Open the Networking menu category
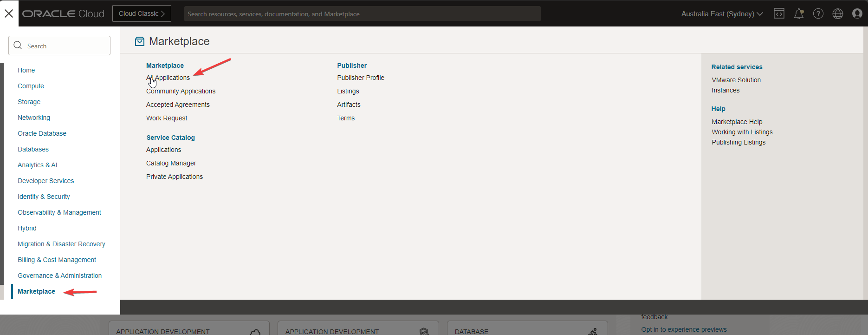868x335 pixels. coord(34,118)
